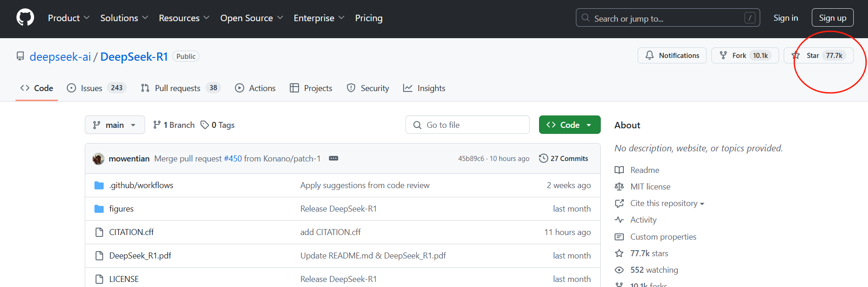Screen dimensions: 868x287
Task: Open the Product dropdown menu
Action: 69,18
